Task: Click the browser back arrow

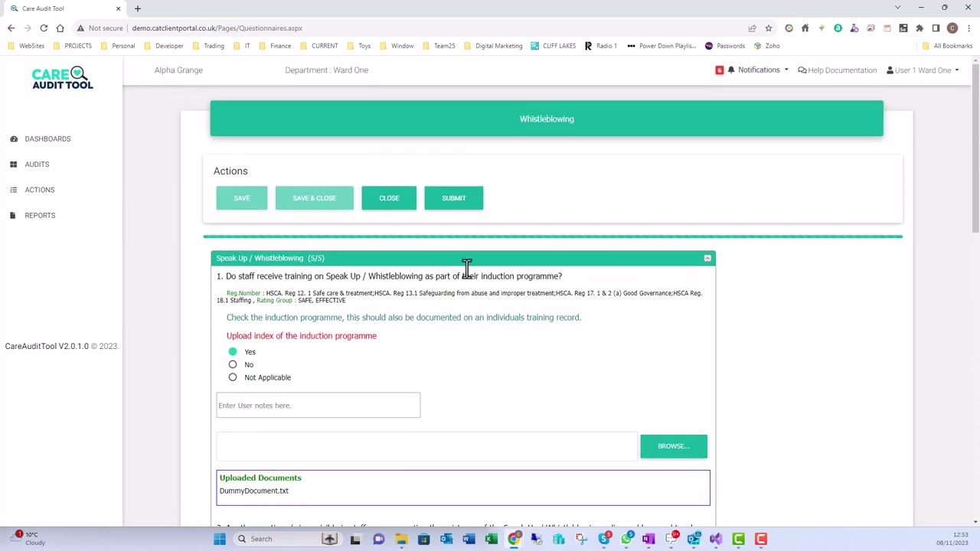Action: 11,28
